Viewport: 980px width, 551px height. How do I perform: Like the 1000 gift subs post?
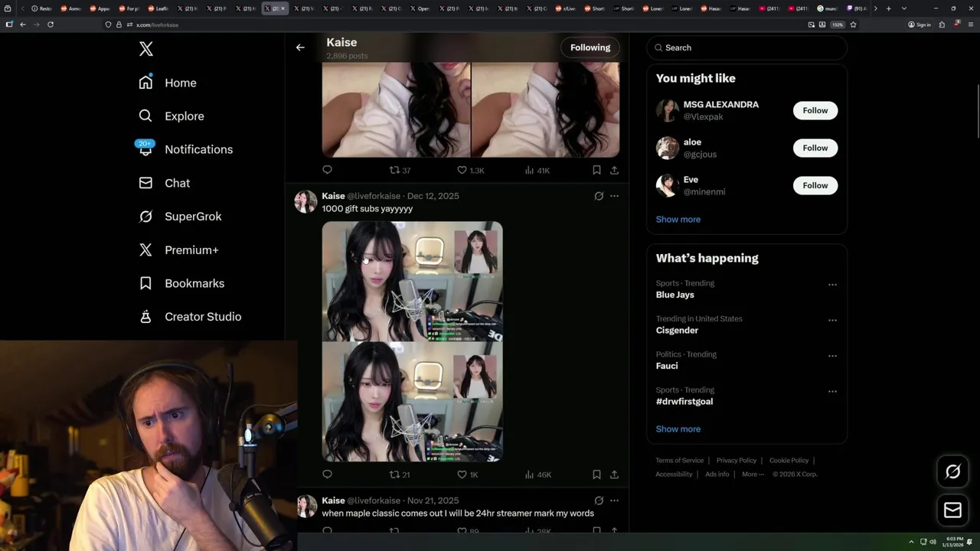point(467,474)
